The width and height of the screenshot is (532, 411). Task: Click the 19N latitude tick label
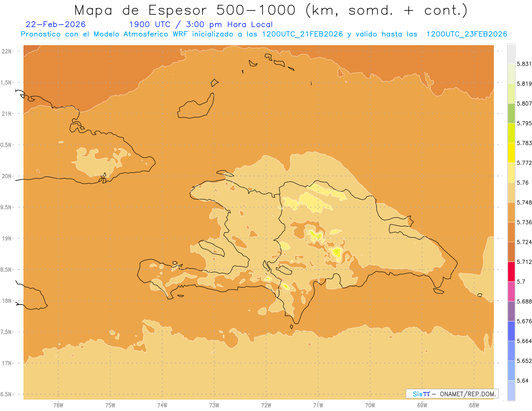point(8,239)
